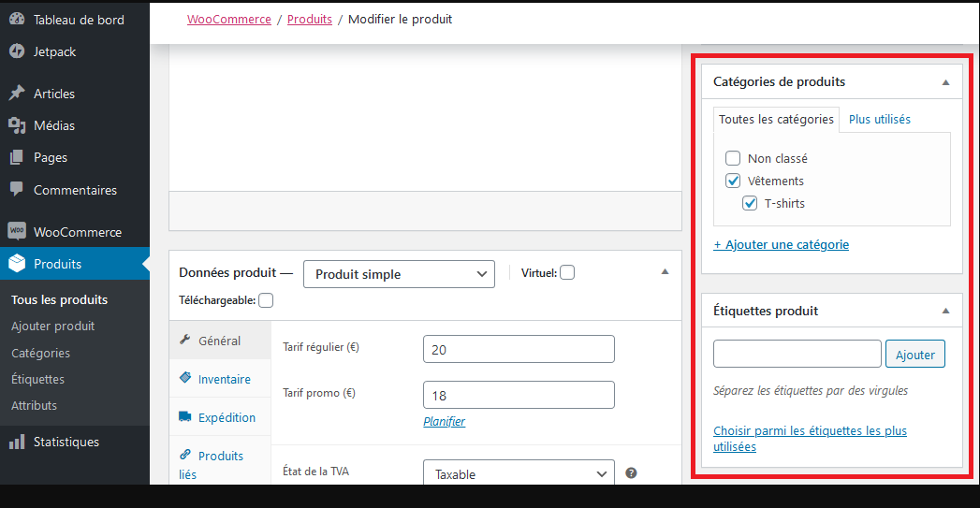Collapse the Données produit panel
Screen dimensions: 980x508
click(665, 272)
